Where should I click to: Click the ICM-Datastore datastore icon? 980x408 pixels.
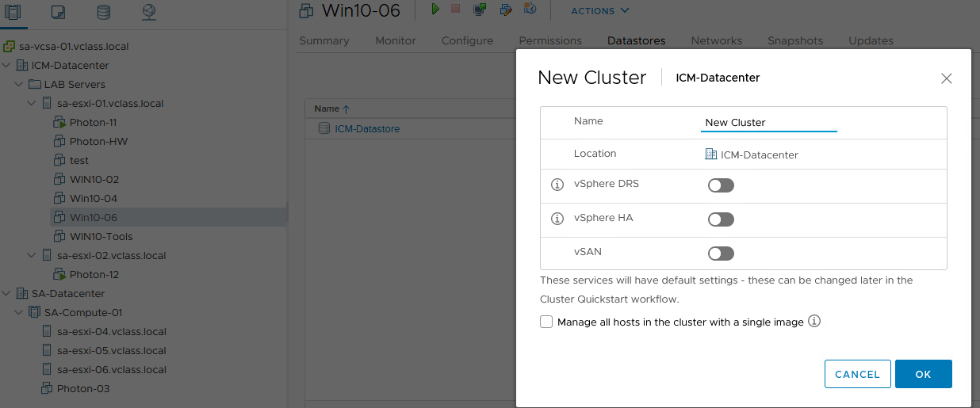pyautogui.click(x=323, y=128)
